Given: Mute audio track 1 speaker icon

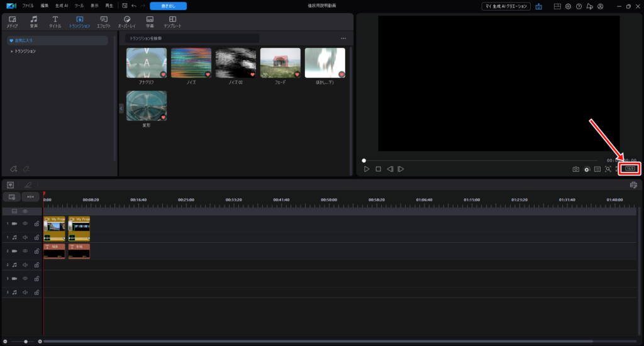Looking at the screenshot, I should tap(26, 237).
